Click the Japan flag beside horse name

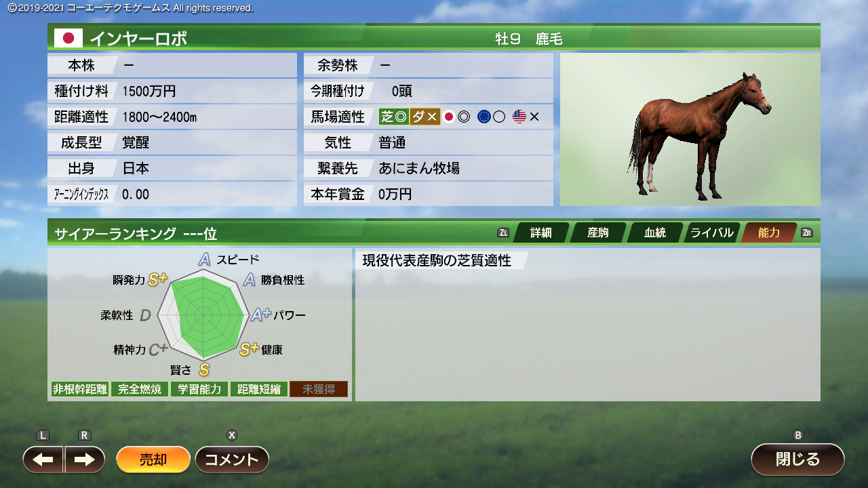68,38
